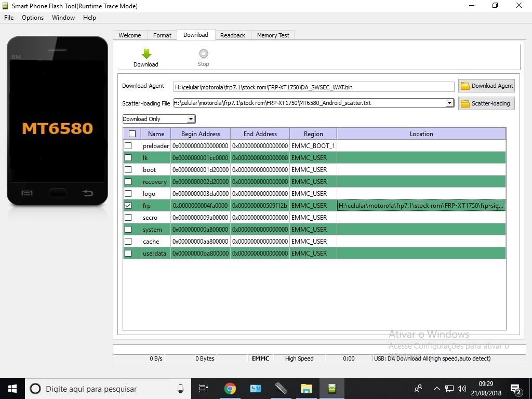Open the Options menu
This screenshot has height=399, width=532.
(33, 18)
